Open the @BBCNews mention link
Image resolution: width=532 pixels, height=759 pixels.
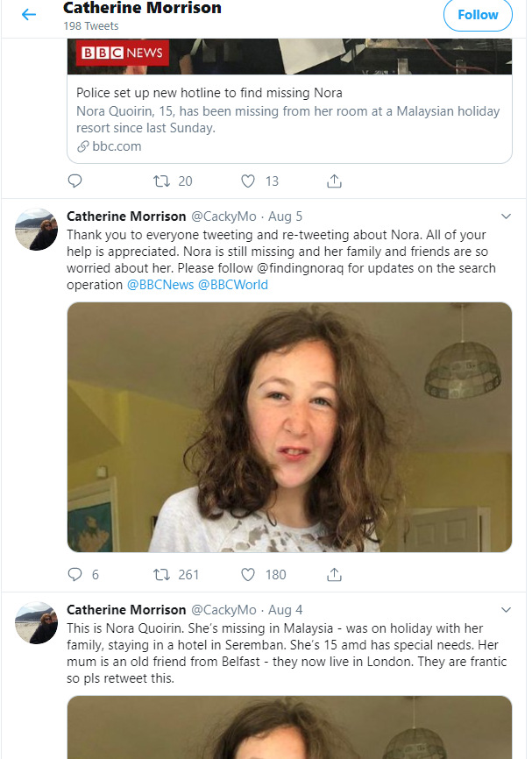coord(160,285)
